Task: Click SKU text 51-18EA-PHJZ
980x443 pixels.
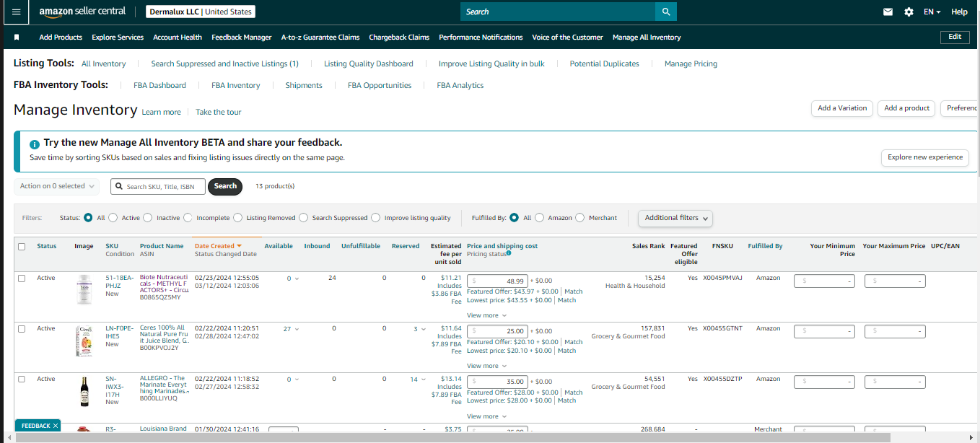Action: [120, 281]
